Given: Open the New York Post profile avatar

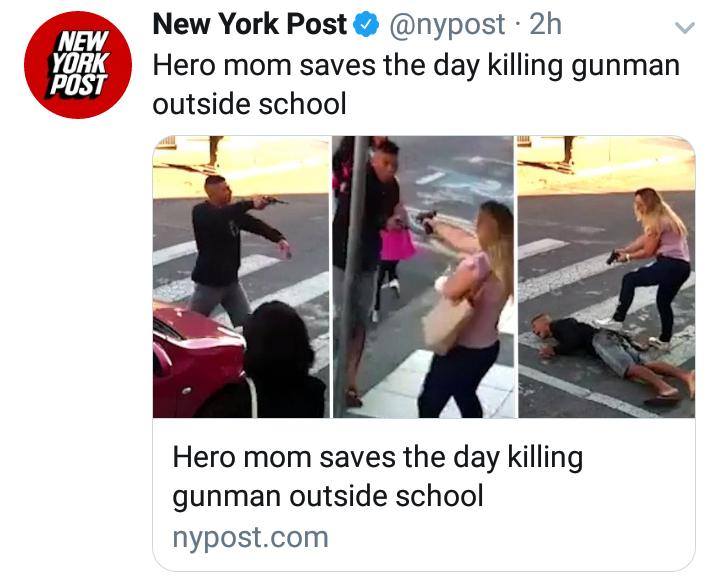Looking at the screenshot, I should 78,65.
